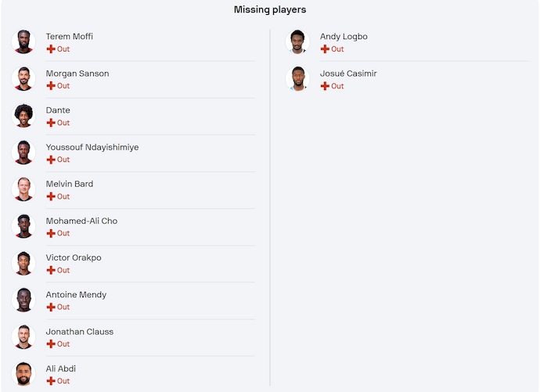Open Youssouf Ndayishimiye's player name link
The image size is (540, 392).
pyautogui.click(x=92, y=147)
